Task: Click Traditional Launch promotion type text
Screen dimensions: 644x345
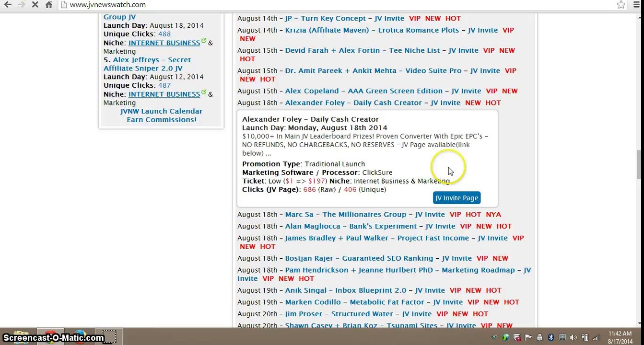Action: pyautogui.click(x=335, y=164)
